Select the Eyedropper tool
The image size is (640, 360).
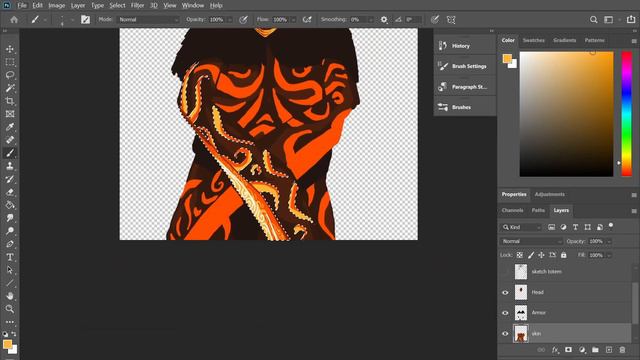[x=10, y=127]
